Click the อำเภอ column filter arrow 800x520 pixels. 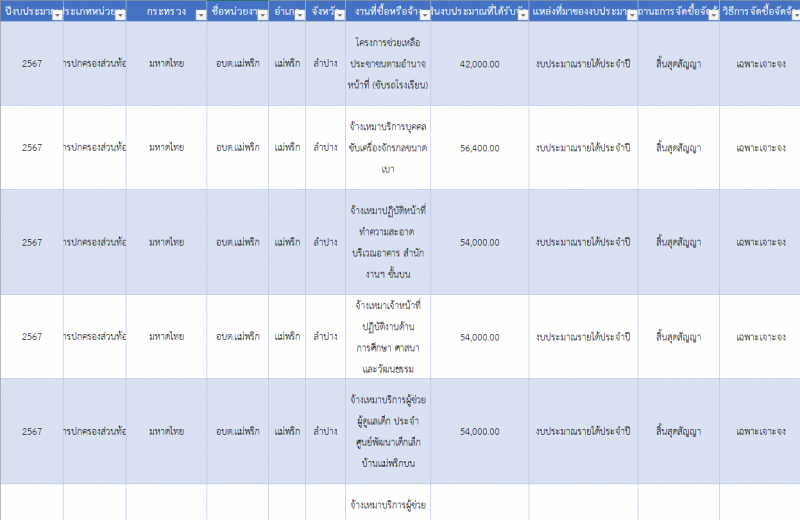click(x=298, y=14)
